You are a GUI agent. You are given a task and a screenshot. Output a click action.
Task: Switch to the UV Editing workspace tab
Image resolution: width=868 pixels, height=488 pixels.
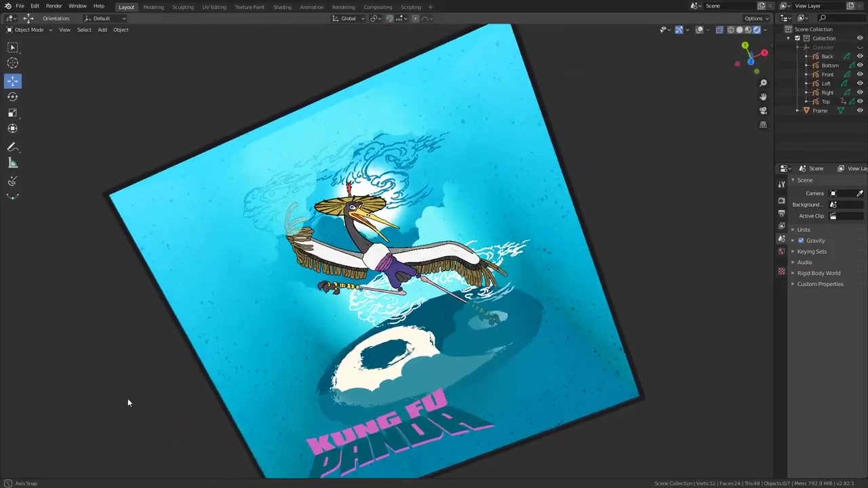(214, 7)
